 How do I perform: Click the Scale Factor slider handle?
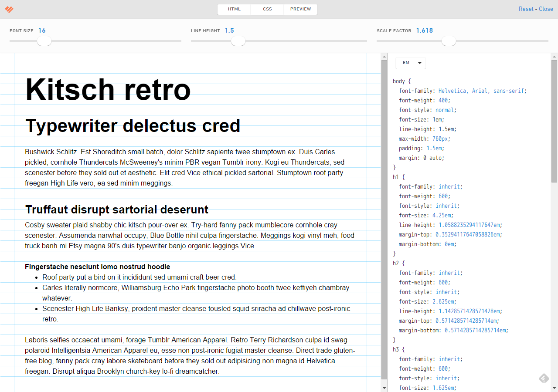point(449,41)
